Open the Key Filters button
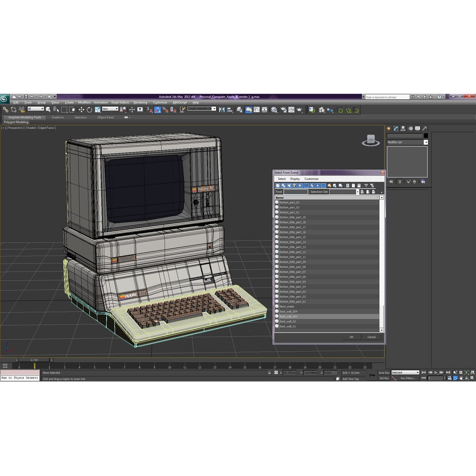 408,378
